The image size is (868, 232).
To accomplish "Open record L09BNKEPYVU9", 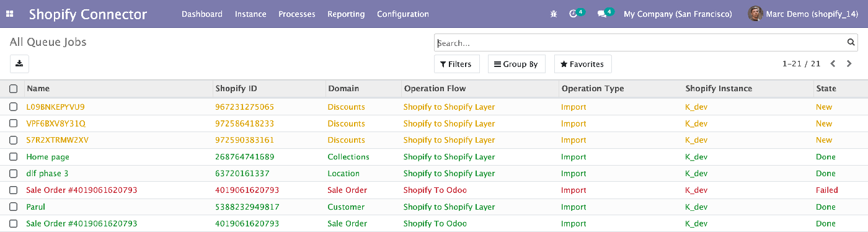I will [x=55, y=107].
